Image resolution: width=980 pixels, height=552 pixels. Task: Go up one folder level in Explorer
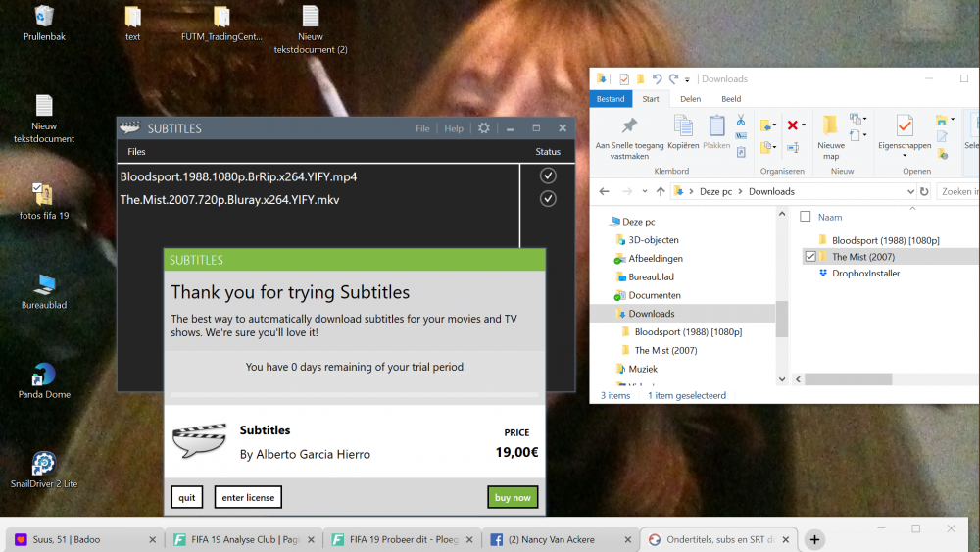click(x=661, y=191)
